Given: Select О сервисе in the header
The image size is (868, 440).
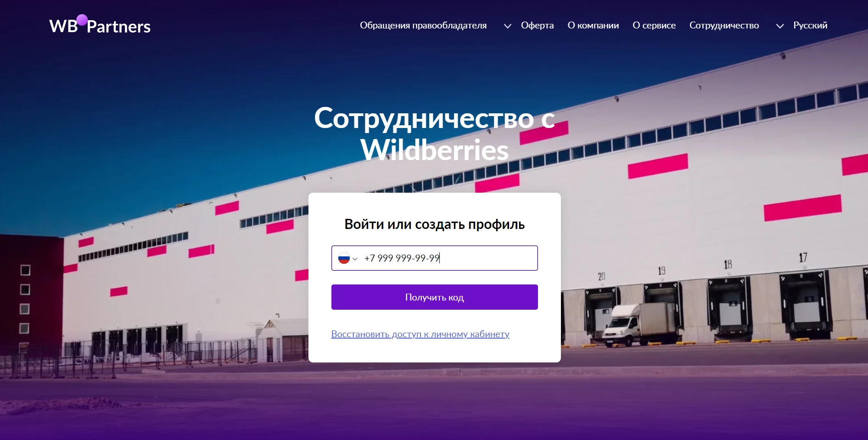Looking at the screenshot, I should 654,25.
